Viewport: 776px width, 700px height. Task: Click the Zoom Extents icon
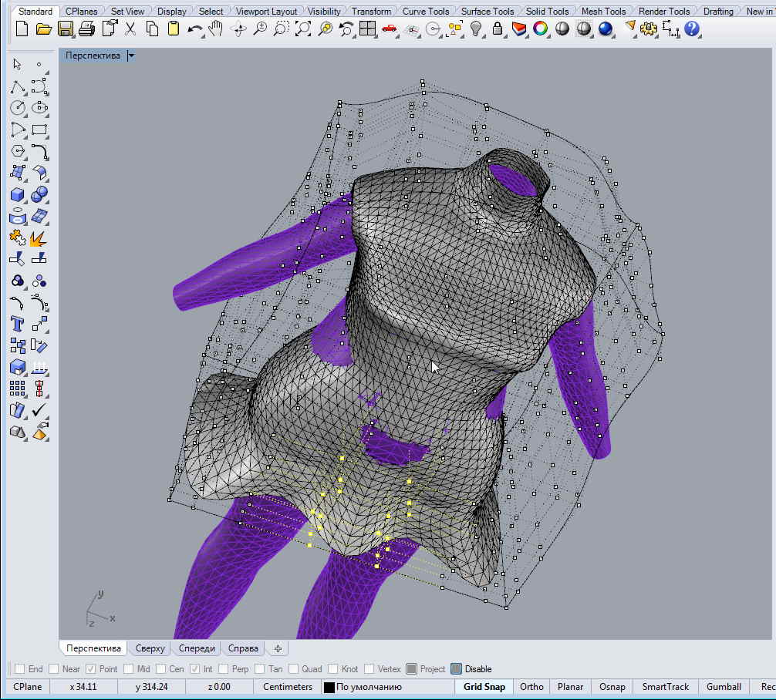tap(303, 29)
